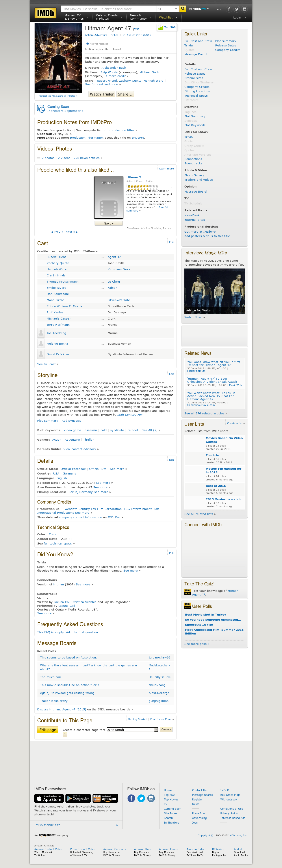Viewport: 282px width, 868px height.
Task: Open the search category 'All' dropdown
Action: pyautogui.click(x=167, y=9)
